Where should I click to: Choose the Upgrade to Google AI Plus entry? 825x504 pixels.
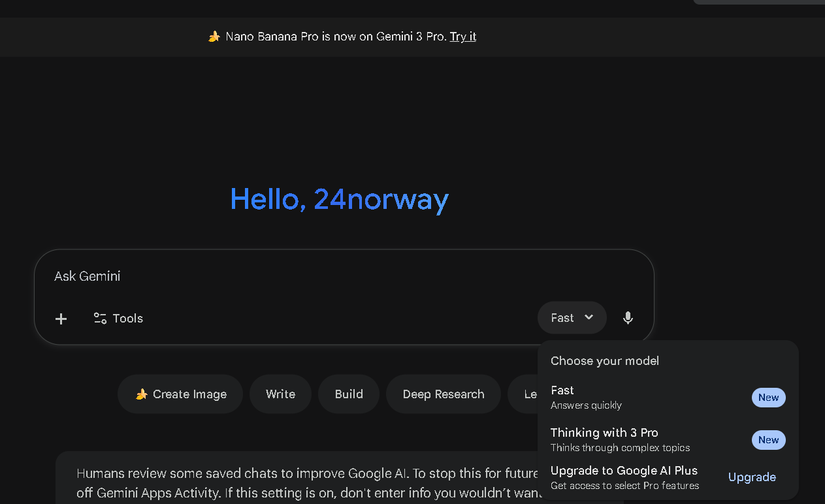624,477
